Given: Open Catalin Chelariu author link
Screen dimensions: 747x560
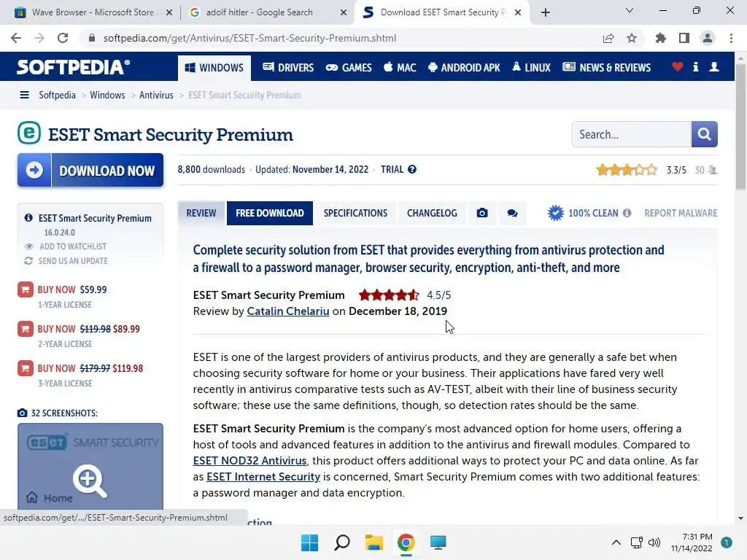Looking at the screenshot, I should click(287, 311).
